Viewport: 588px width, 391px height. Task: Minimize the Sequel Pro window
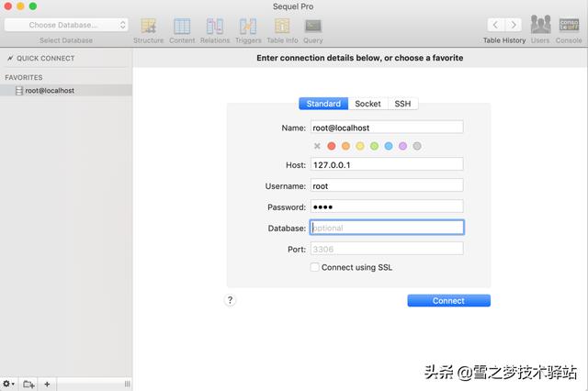coord(20,6)
